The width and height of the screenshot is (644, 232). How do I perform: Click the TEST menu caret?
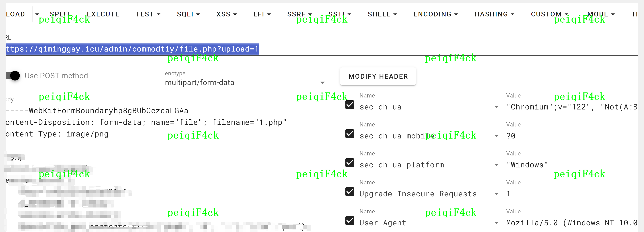tap(159, 14)
